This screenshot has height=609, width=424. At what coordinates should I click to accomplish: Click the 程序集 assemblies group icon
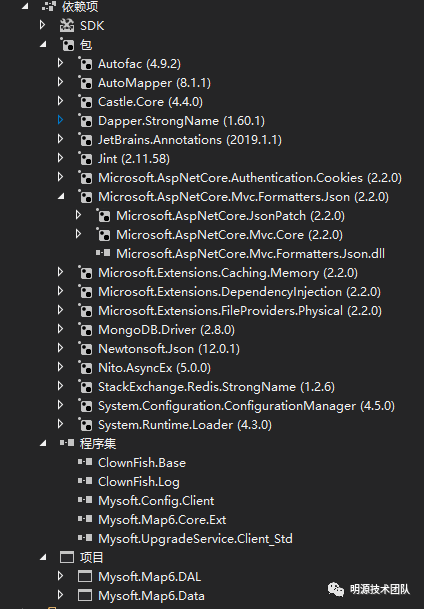point(67,443)
